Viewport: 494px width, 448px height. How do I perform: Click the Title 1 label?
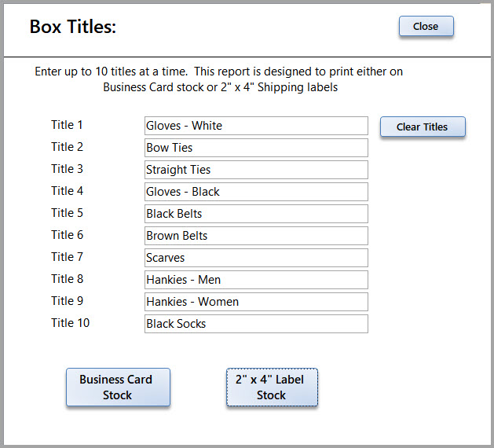tap(67, 125)
